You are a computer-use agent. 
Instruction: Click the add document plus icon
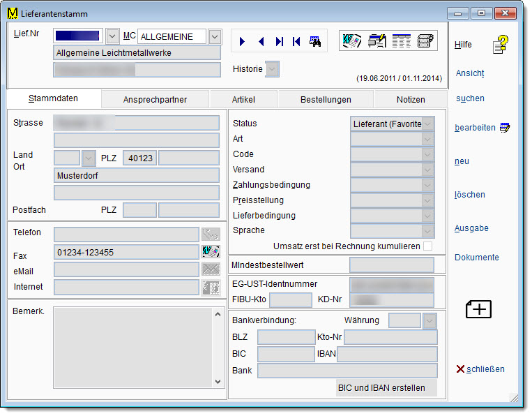(x=478, y=309)
